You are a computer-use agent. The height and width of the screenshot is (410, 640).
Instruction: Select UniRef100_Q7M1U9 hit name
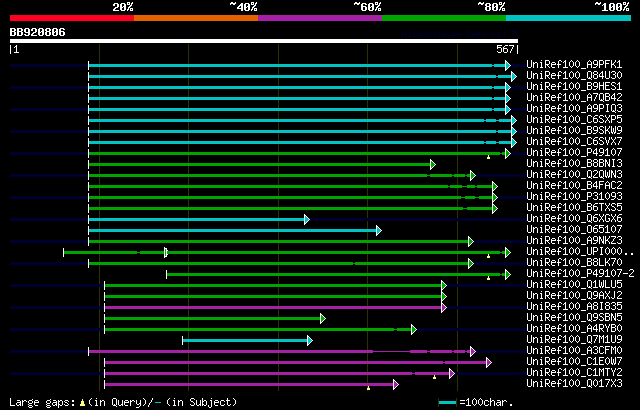coord(574,340)
